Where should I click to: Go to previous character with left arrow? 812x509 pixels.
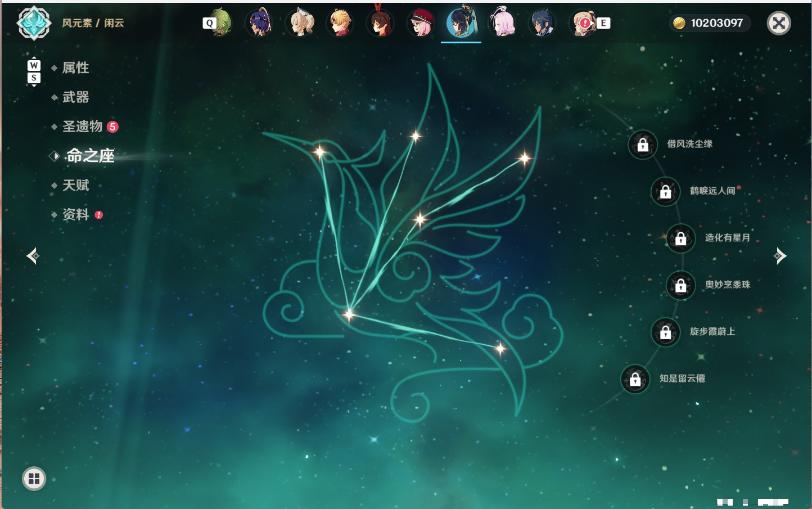33,256
